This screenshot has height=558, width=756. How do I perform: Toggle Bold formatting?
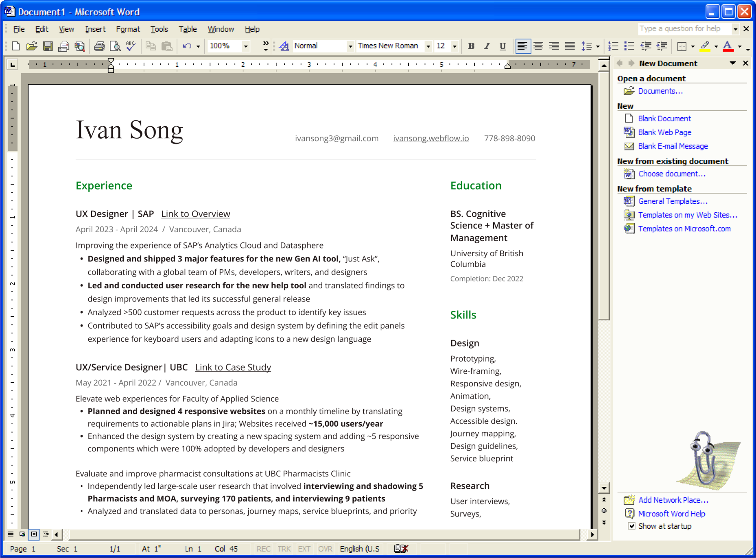click(x=471, y=46)
